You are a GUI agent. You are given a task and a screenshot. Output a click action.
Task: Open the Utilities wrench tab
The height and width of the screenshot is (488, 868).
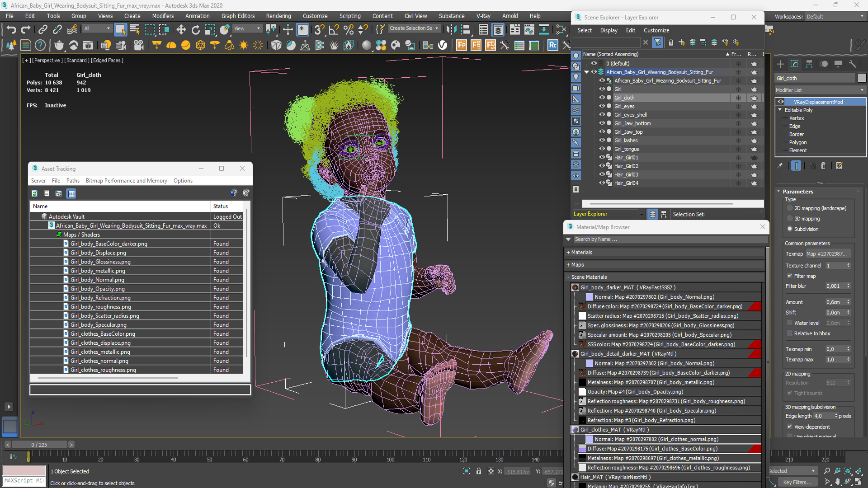click(x=853, y=64)
